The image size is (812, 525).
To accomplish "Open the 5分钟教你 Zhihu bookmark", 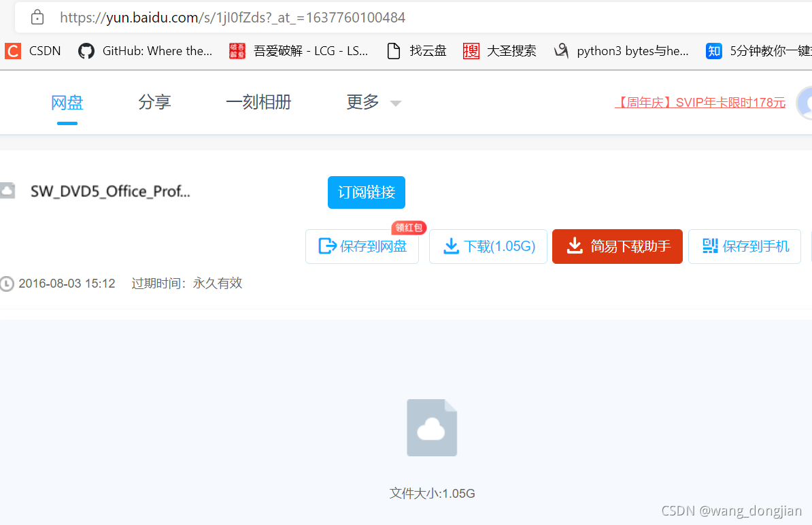I will pos(759,51).
